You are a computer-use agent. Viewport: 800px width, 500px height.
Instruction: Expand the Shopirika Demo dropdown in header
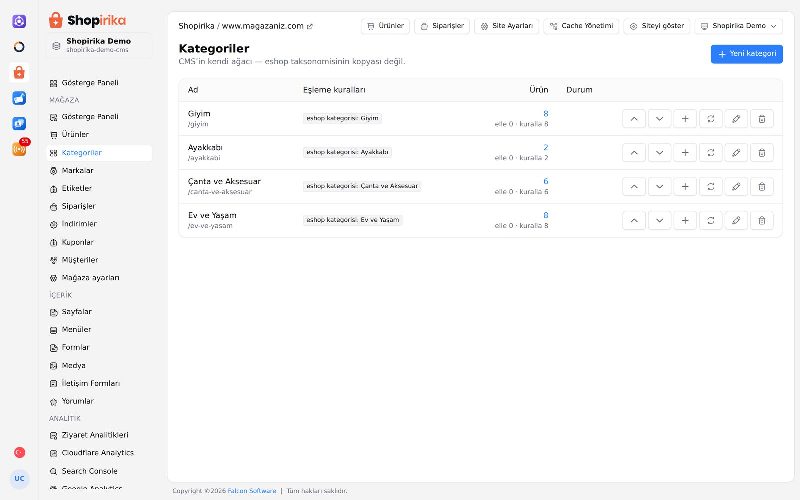coord(738,26)
